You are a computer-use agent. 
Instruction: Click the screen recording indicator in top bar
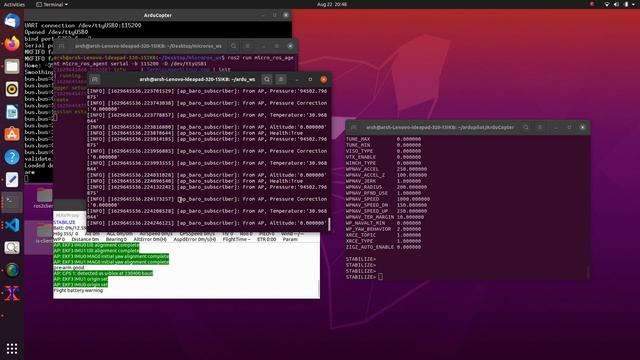tap(592, 4)
